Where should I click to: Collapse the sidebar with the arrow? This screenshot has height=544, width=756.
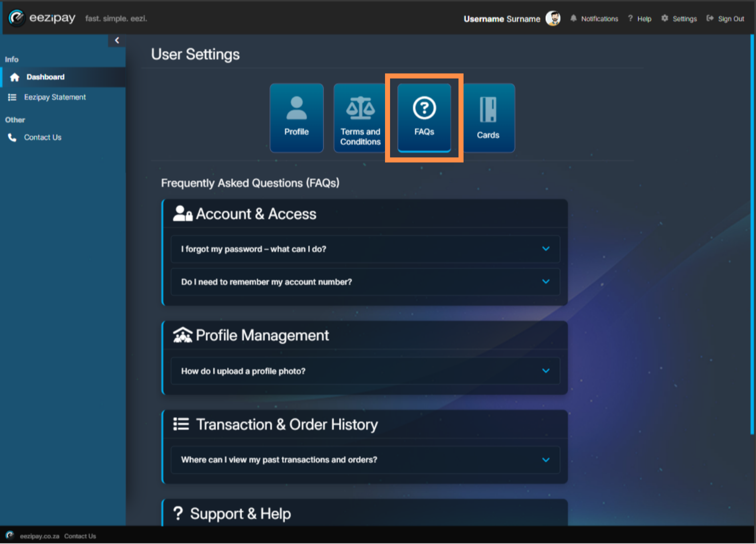[117, 40]
